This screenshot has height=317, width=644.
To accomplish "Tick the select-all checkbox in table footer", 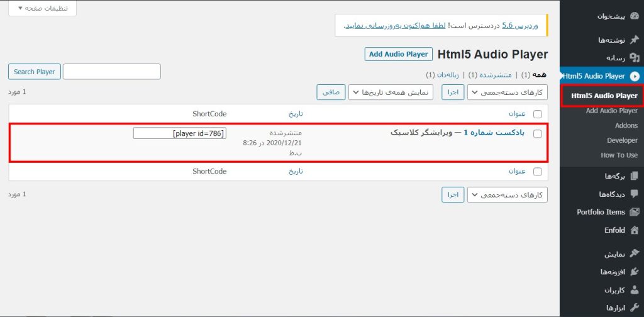I will 537,172.
